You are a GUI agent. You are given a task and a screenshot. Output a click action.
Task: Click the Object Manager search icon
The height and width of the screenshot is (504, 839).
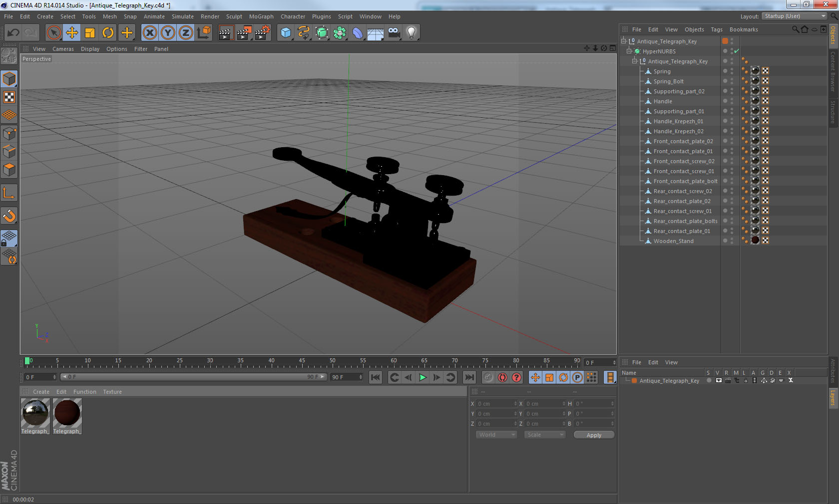click(795, 29)
